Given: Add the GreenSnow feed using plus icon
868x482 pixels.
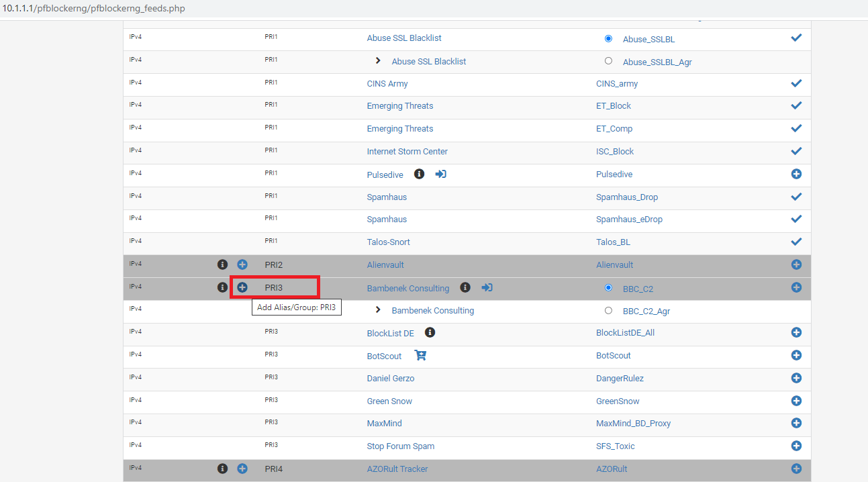Looking at the screenshot, I should click(x=796, y=401).
